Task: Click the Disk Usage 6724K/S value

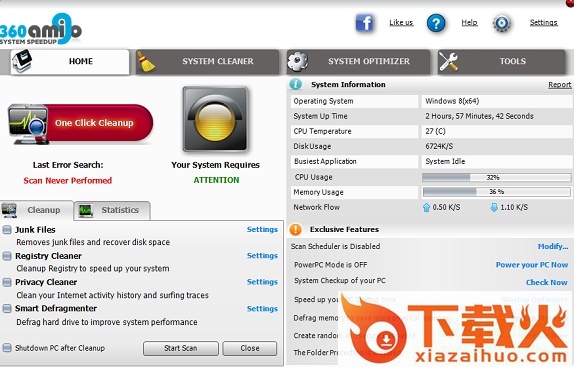Action: coord(439,146)
